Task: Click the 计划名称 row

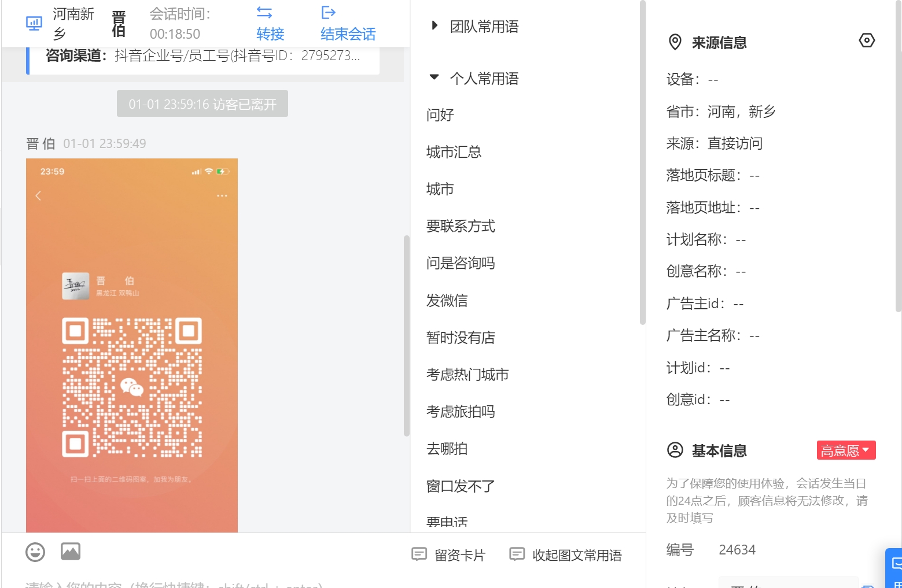Action: (706, 239)
